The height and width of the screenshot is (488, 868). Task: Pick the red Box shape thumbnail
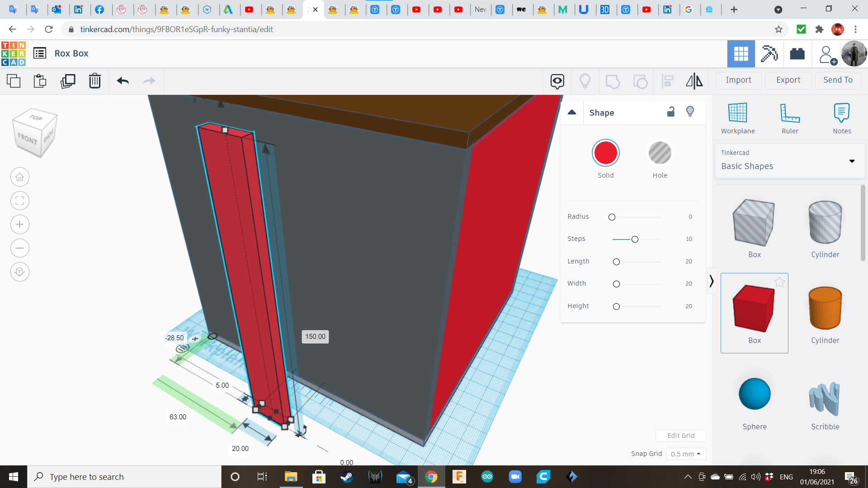(754, 309)
